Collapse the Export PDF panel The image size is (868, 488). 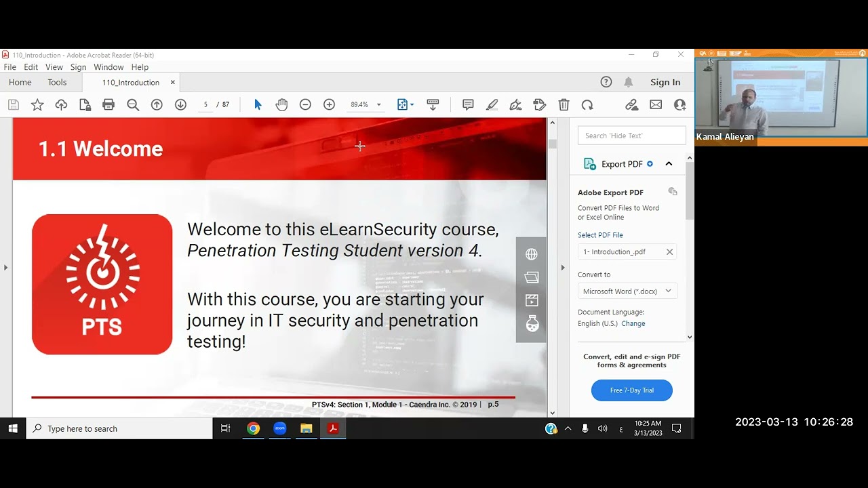pos(669,163)
